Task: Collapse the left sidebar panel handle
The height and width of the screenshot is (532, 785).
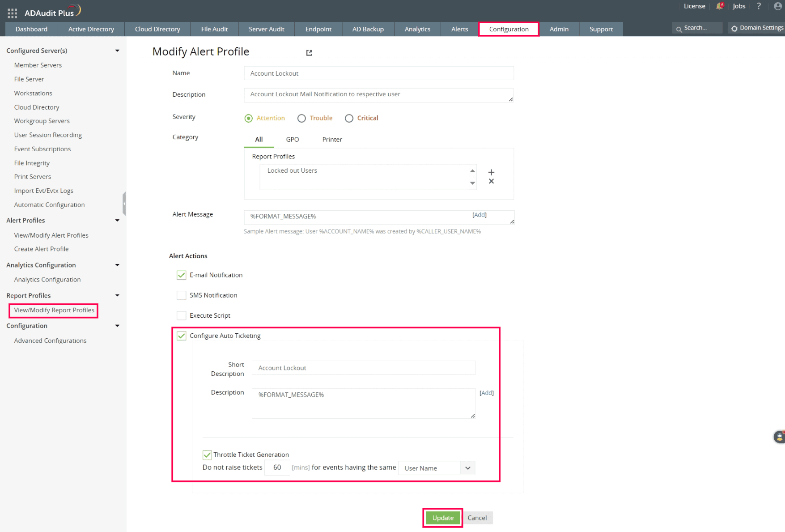Action: [124, 204]
